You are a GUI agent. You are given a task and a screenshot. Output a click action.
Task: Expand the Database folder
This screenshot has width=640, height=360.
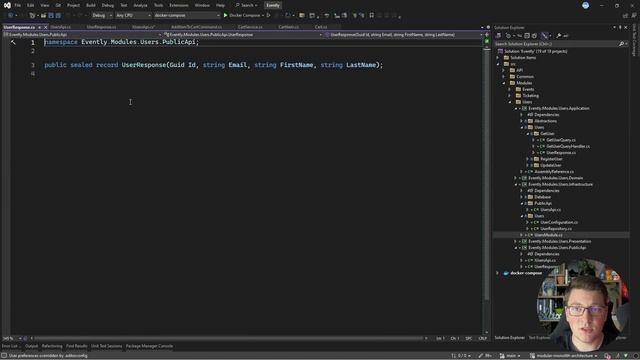click(x=522, y=197)
